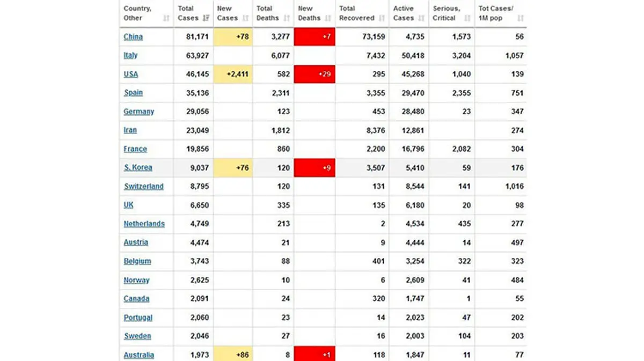The width and height of the screenshot is (644, 361).
Task: Click the S. Korea link
Action: [138, 167]
